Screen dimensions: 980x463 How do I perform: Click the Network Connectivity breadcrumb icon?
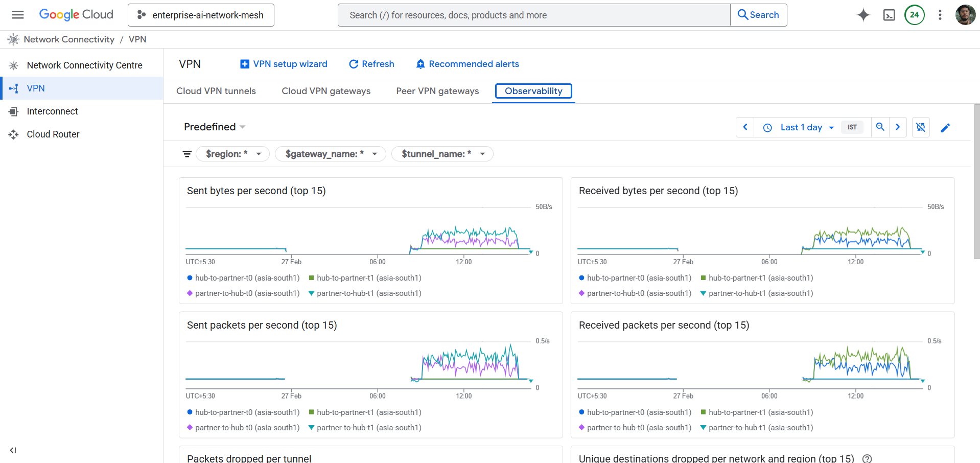(x=13, y=39)
